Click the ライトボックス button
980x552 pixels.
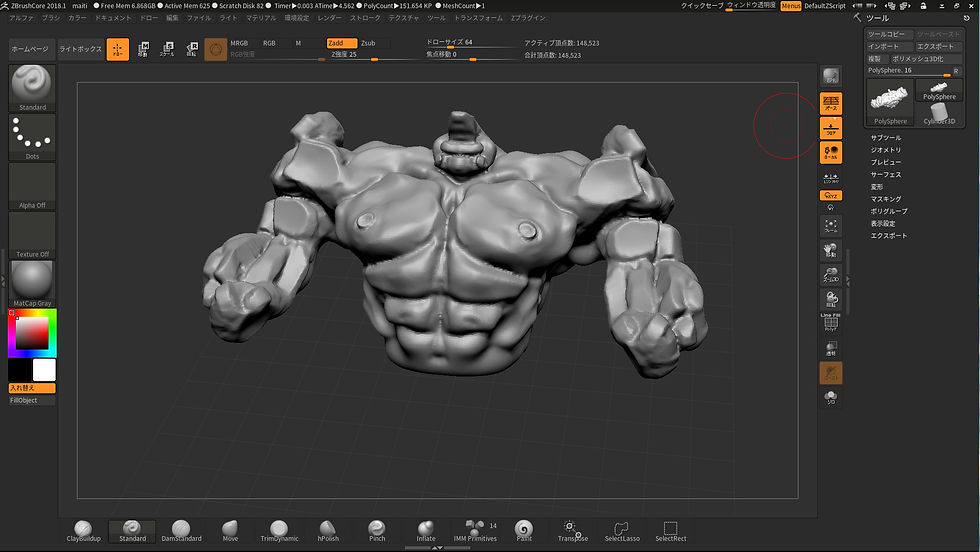[79, 49]
